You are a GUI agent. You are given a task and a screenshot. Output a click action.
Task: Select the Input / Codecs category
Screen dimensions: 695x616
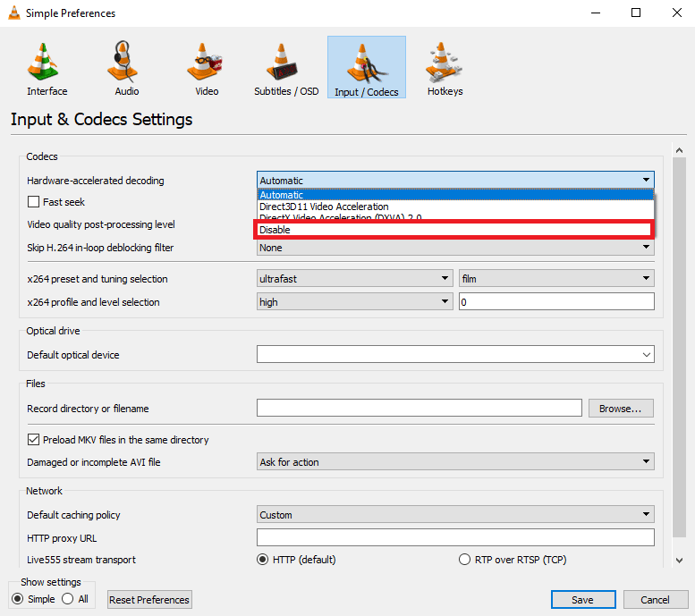pyautogui.click(x=367, y=67)
